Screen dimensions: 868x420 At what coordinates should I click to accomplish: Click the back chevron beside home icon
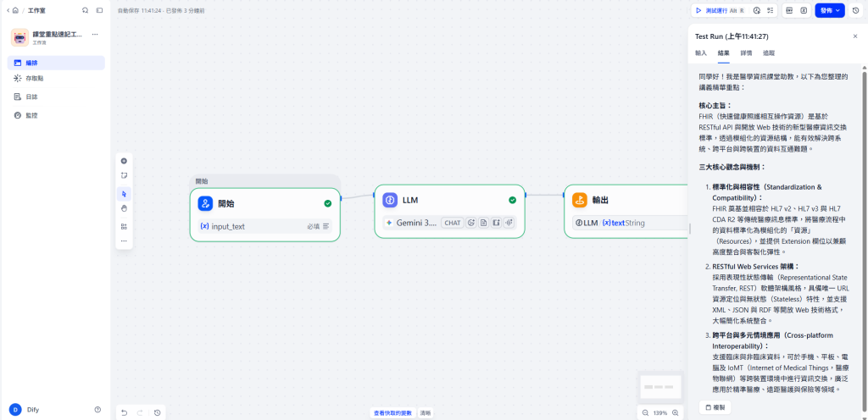point(8,10)
